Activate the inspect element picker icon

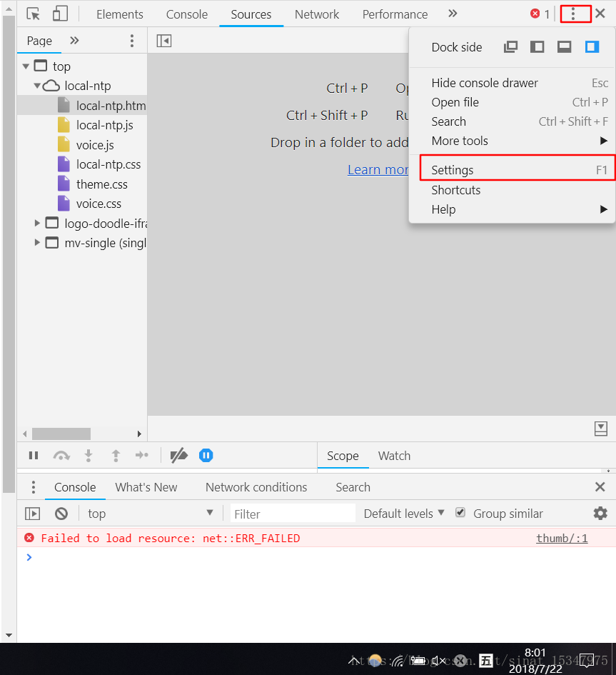click(x=33, y=14)
